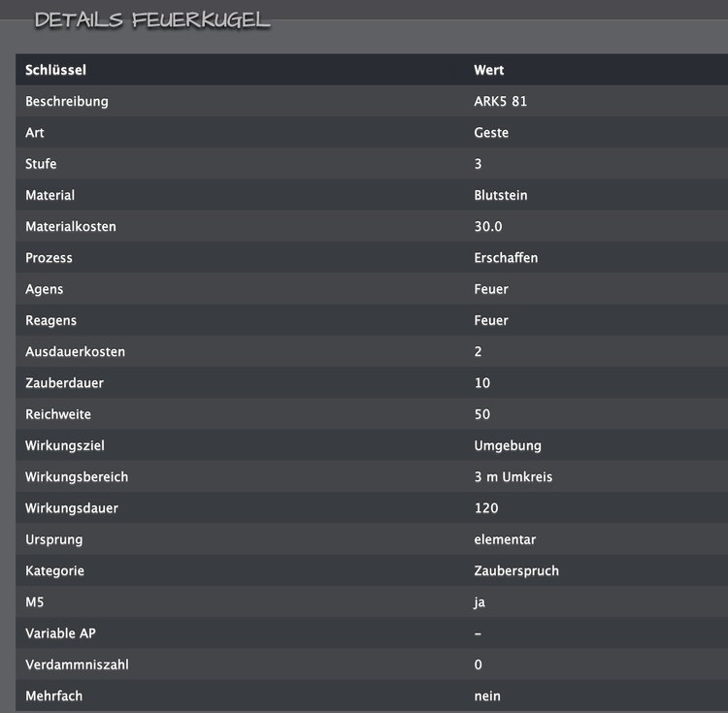Click the 'Ausdauerkosten' row label

(75, 351)
